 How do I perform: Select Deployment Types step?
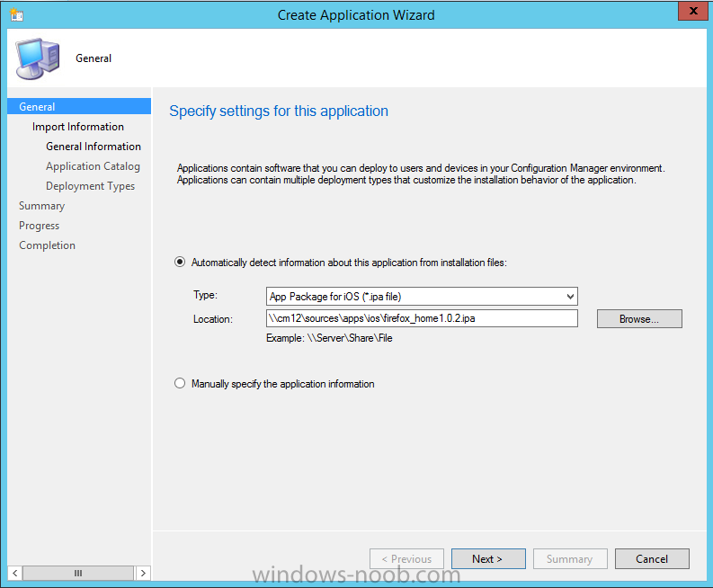coord(90,186)
